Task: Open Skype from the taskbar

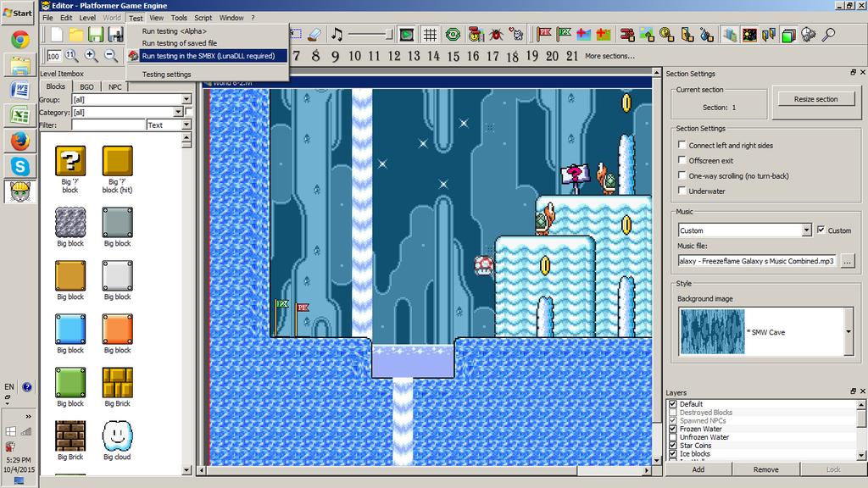Action: tap(20, 166)
